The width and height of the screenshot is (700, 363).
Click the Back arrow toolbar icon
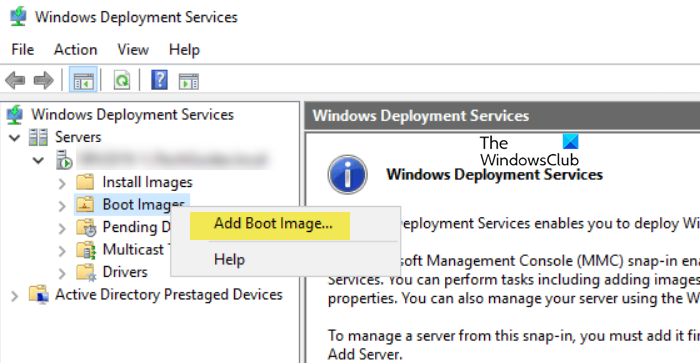15,81
